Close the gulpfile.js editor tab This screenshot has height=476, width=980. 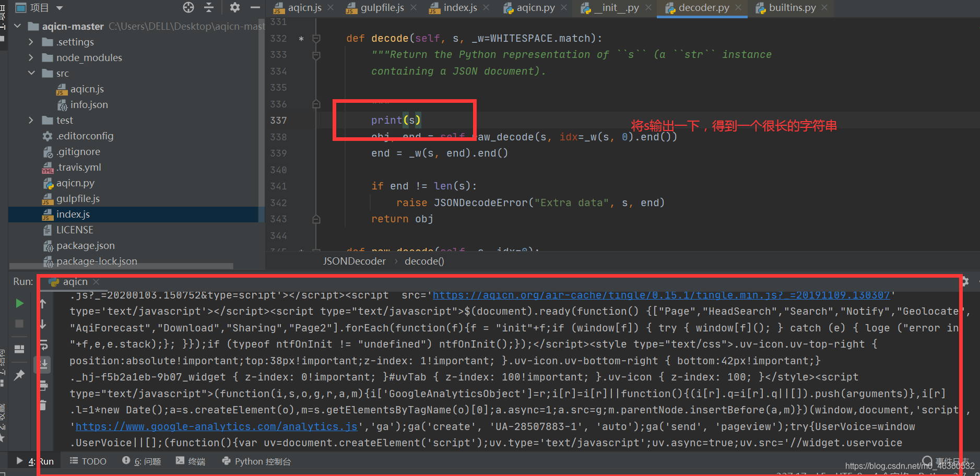(414, 7)
